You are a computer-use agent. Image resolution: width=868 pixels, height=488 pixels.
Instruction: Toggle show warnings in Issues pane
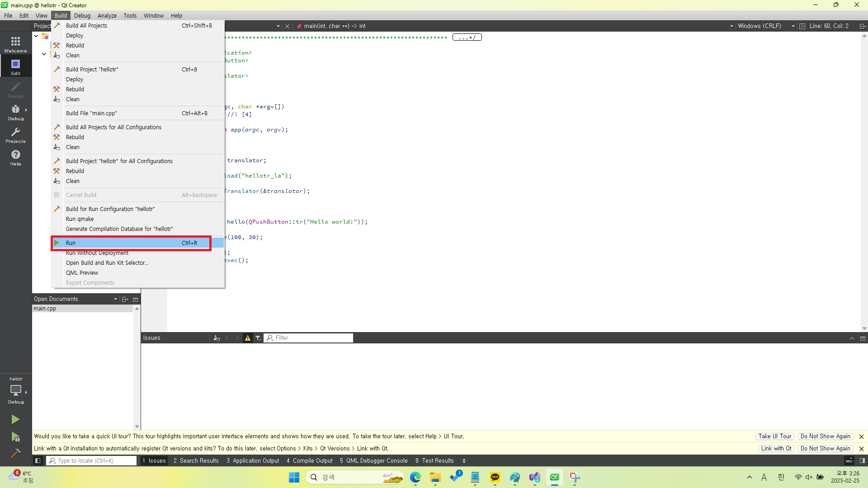click(247, 338)
